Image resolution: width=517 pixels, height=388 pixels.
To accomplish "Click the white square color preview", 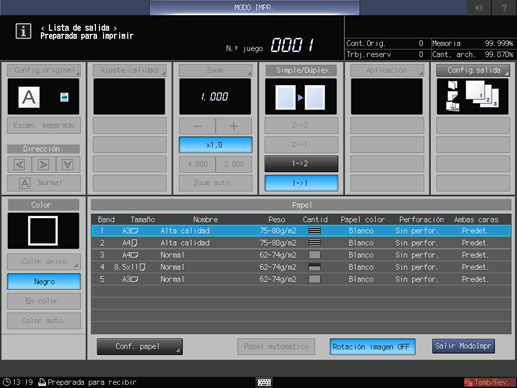I will coord(43,231).
